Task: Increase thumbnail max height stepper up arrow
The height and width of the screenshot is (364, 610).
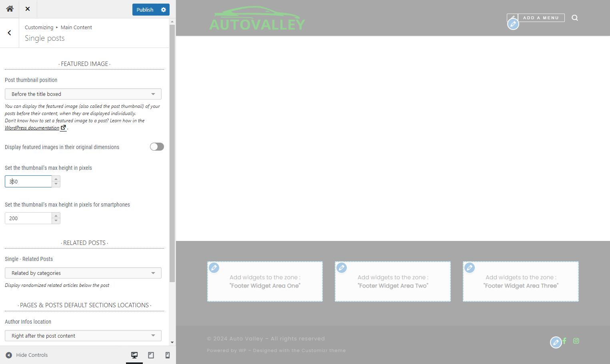Action: [56, 179]
